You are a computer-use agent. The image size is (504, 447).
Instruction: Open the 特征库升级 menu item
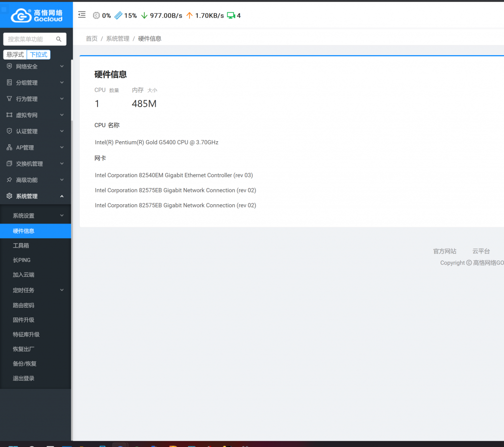[x=35, y=334]
